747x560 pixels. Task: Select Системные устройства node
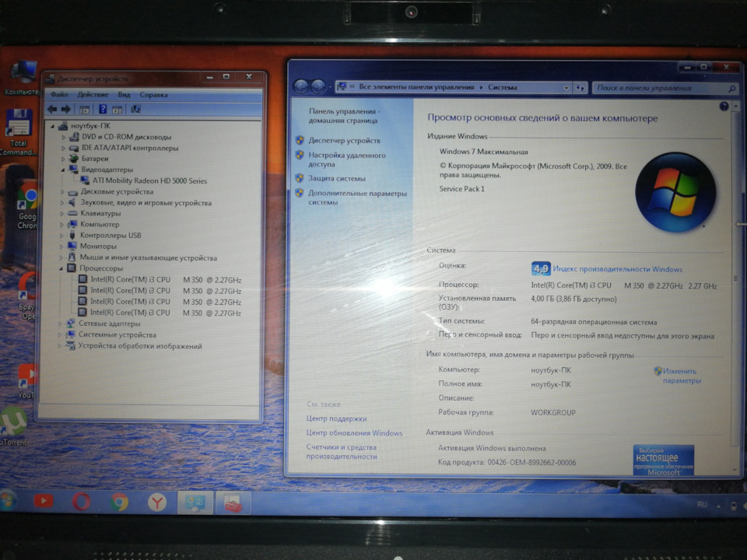click(117, 334)
